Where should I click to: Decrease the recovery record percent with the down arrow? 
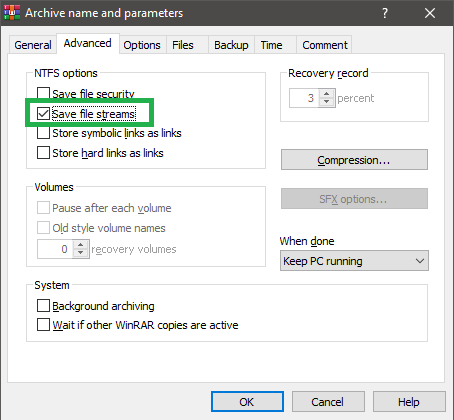point(327,102)
